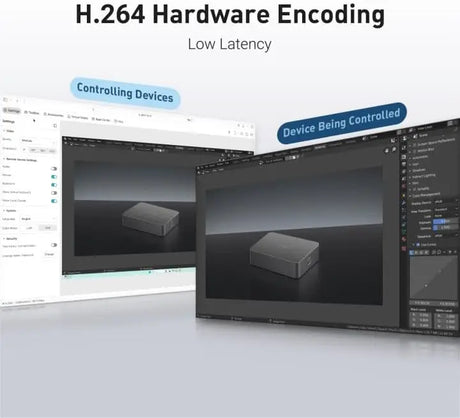Click the Change password button under Security

tap(49, 254)
